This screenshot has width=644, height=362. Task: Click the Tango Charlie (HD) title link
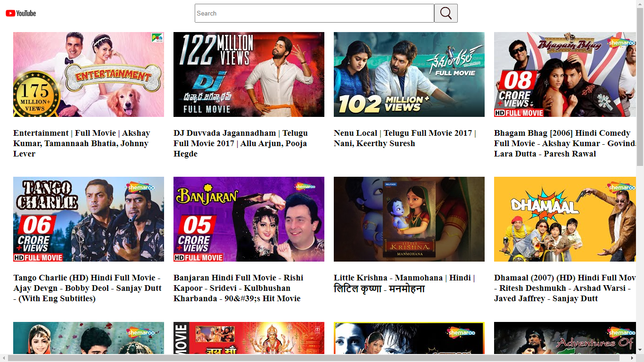(87, 288)
